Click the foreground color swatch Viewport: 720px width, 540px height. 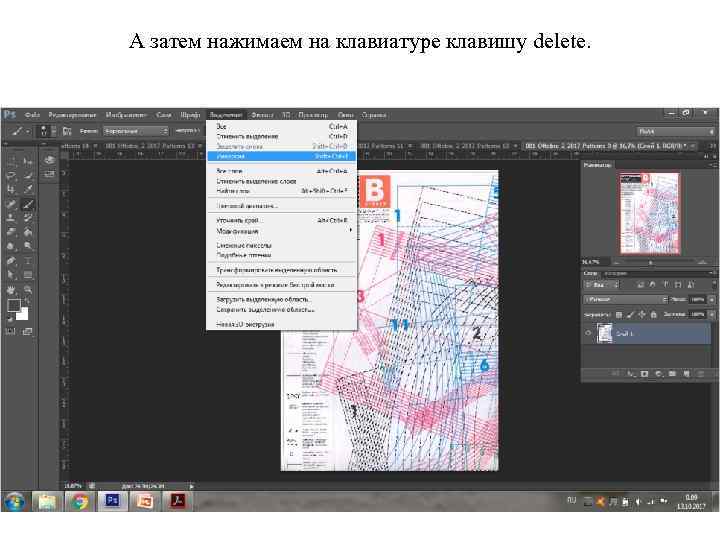pos(12,304)
